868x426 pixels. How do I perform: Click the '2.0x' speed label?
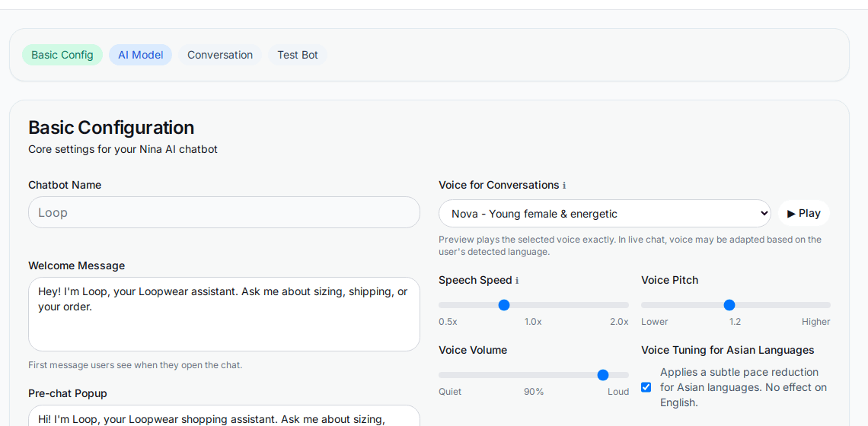coord(620,322)
